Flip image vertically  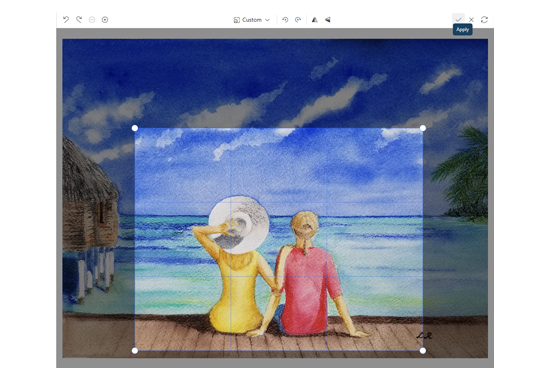(x=328, y=20)
